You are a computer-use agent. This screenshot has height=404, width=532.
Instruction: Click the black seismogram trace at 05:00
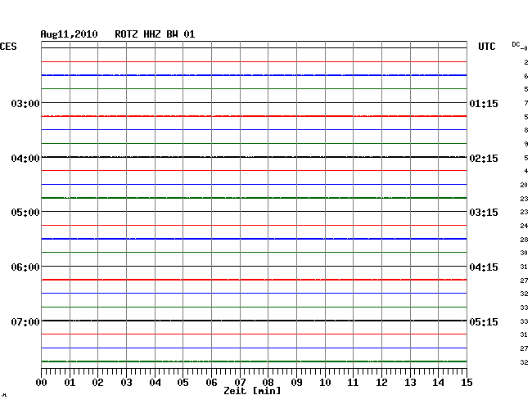[254, 212]
